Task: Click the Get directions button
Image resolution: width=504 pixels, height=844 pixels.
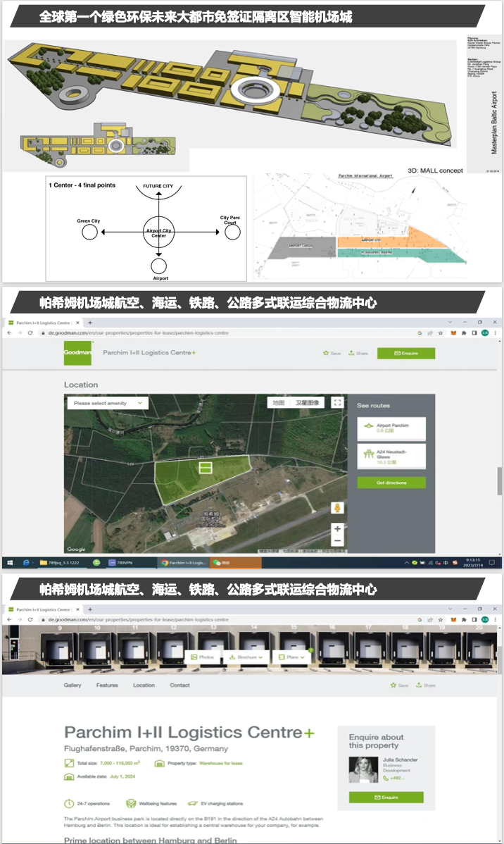Action: (x=391, y=483)
